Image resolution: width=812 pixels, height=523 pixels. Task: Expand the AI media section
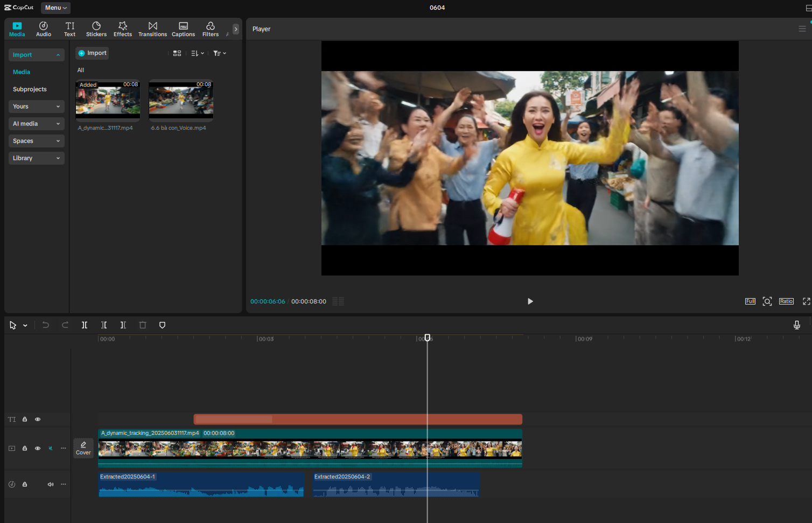(37, 124)
